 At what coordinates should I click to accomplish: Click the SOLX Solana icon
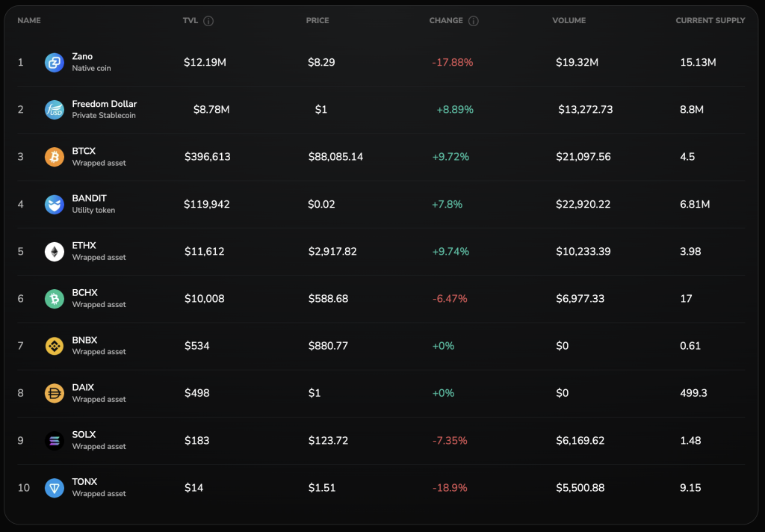pos(55,441)
